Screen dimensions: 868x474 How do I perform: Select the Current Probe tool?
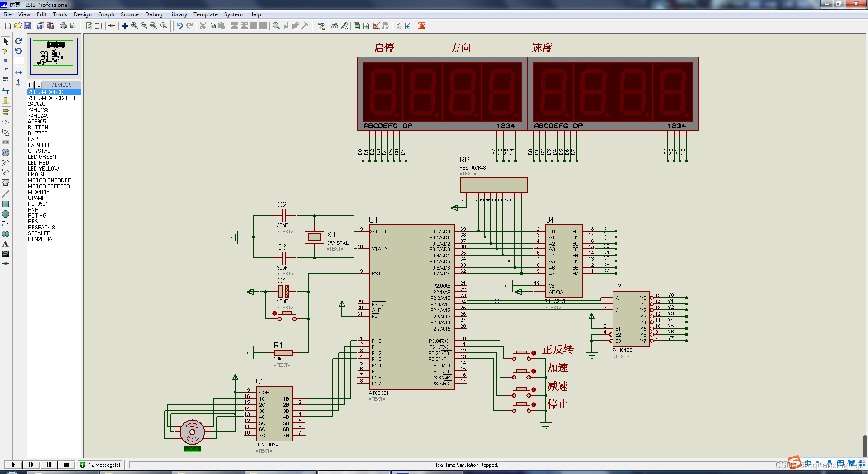point(5,172)
